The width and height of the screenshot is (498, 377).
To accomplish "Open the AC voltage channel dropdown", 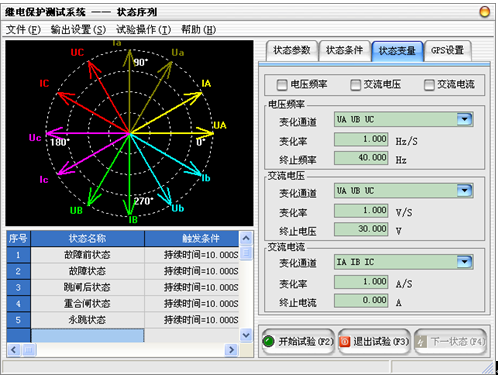I will [464, 191].
